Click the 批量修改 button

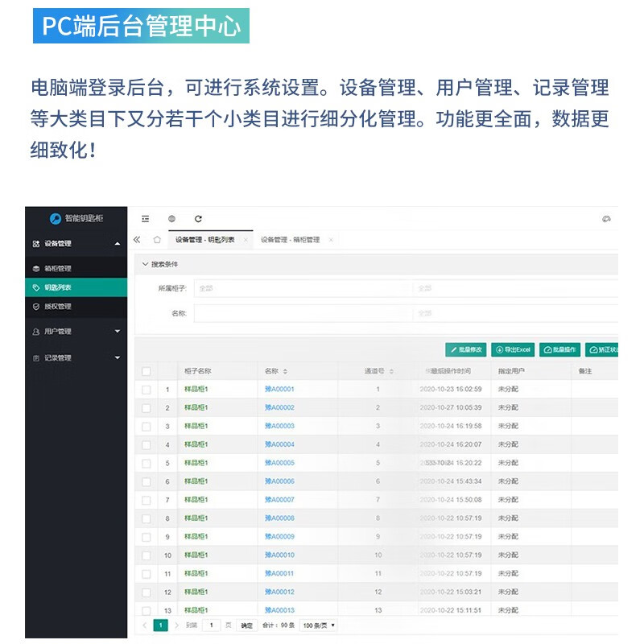[x=465, y=349]
